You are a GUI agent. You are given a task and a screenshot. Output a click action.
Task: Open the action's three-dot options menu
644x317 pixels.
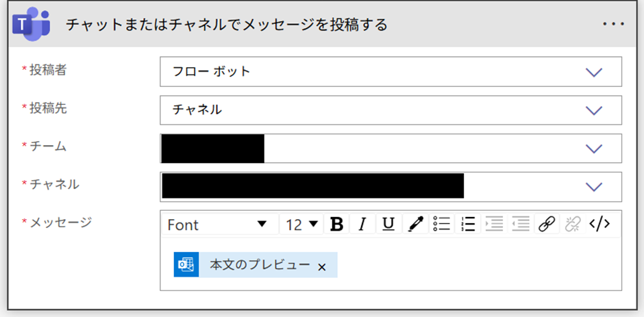(614, 24)
